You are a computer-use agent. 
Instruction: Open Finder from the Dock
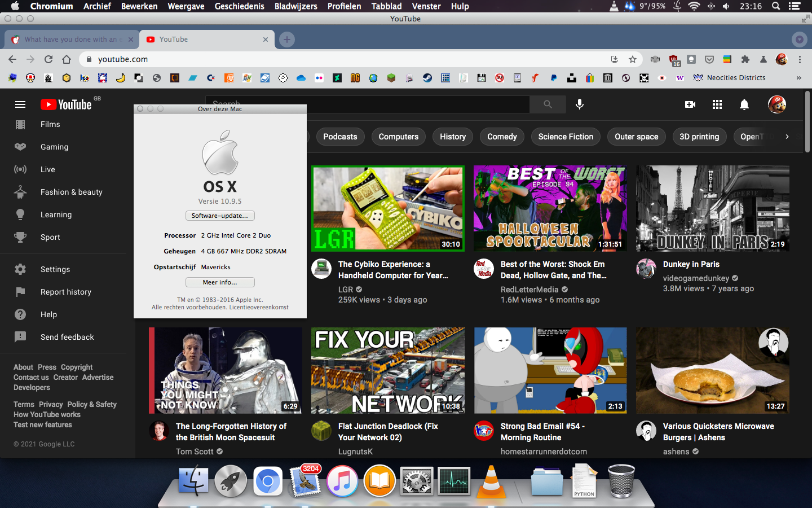click(193, 481)
